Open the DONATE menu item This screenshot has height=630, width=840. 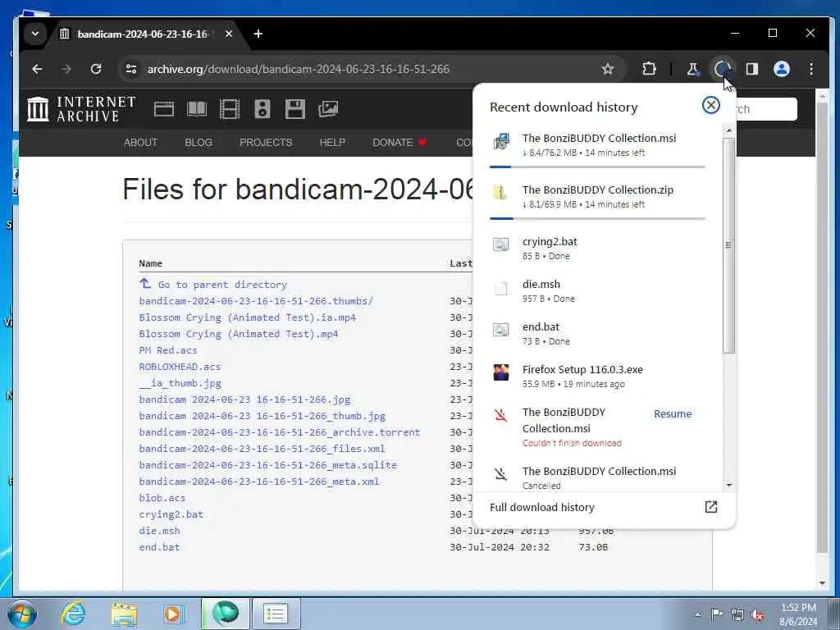(399, 143)
